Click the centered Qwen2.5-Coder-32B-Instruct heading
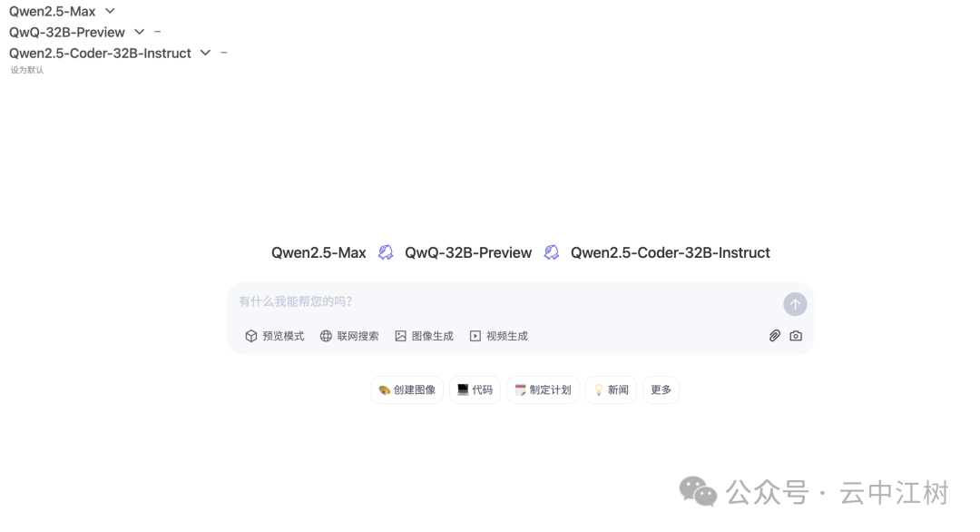Screen dimensions: 980x532 670,252
